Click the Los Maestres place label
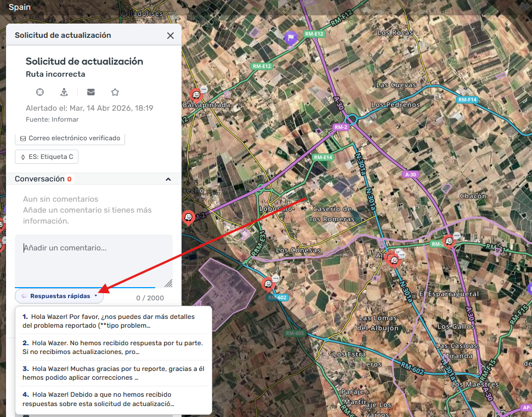532x417 pixels. 475,385
